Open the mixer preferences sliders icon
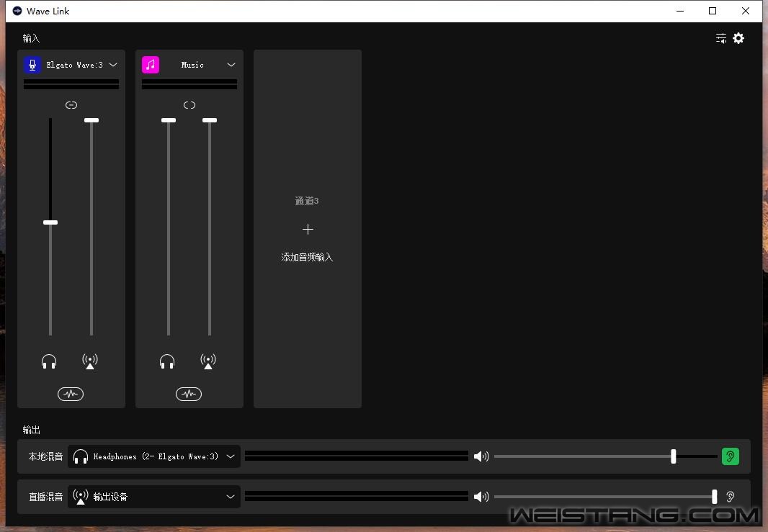The height and width of the screenshot is (532, 768). coord(721,38)
